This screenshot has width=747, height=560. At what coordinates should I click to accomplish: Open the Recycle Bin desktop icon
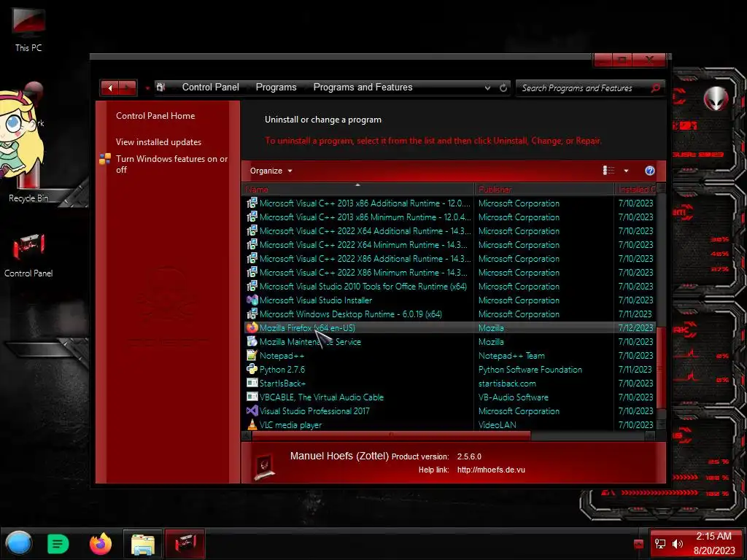(x=28, y=183)
